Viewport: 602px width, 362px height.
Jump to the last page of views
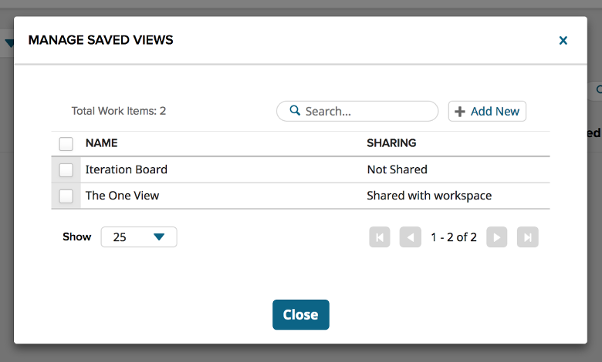528,237
